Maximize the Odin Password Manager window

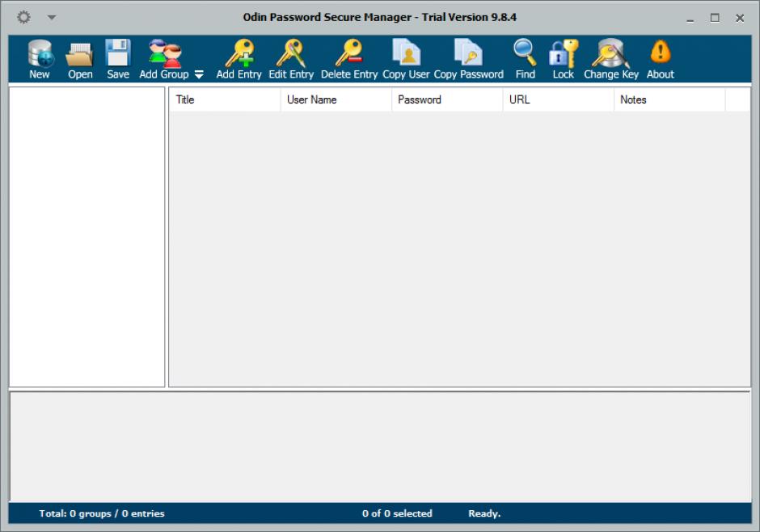715,18
